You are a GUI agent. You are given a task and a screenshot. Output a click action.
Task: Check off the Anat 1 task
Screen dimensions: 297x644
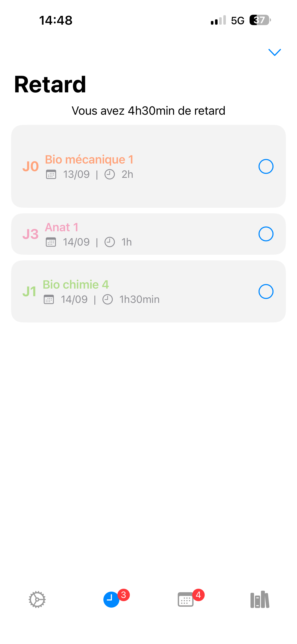266,234
